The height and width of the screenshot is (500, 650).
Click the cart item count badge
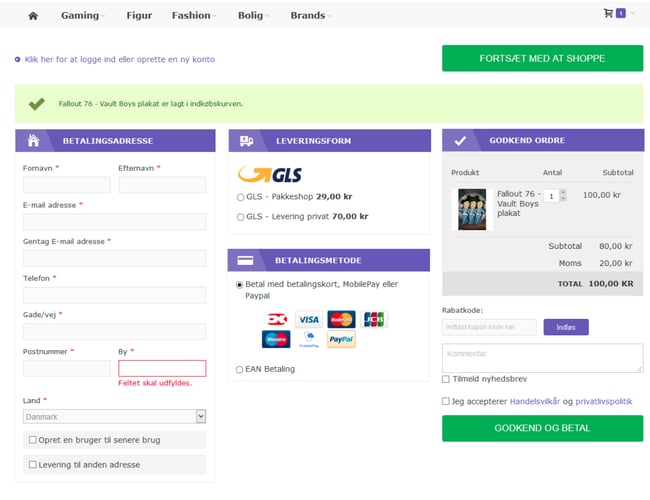click(x=621, y=13)
